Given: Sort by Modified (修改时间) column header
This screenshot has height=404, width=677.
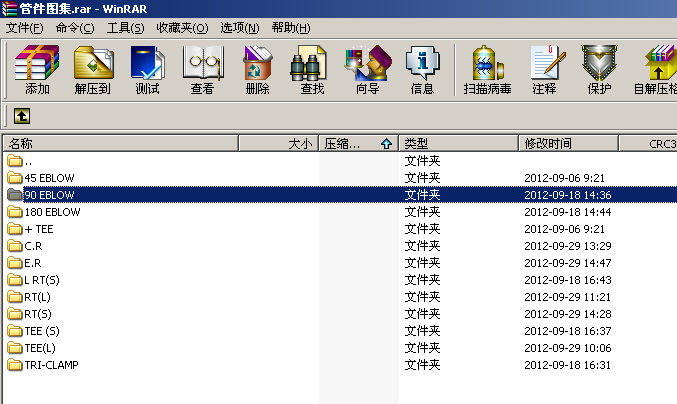Looking at the screenshot, I should 568,143.
